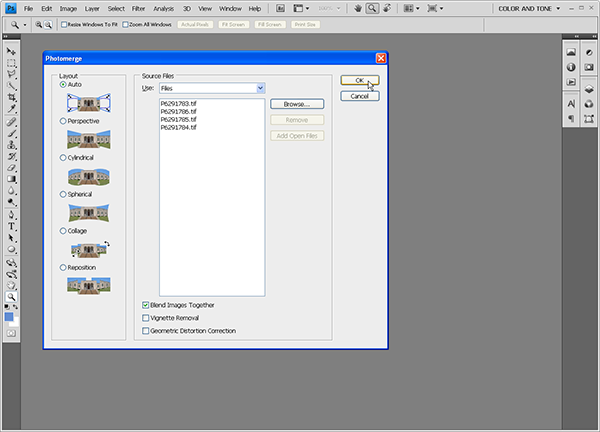The image size is (600, 432).
Task: Select P6291783.tif in source files
Action: pos(178,104)
